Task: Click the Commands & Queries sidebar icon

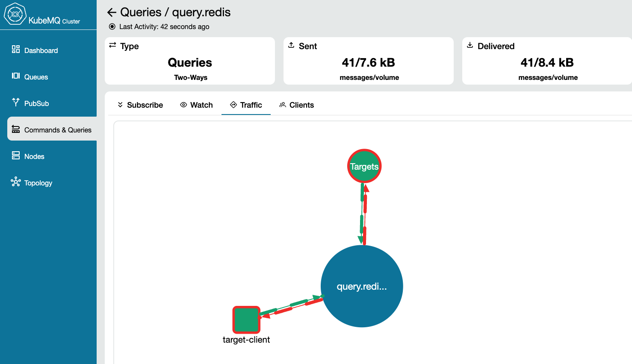Action: (16, 129)
